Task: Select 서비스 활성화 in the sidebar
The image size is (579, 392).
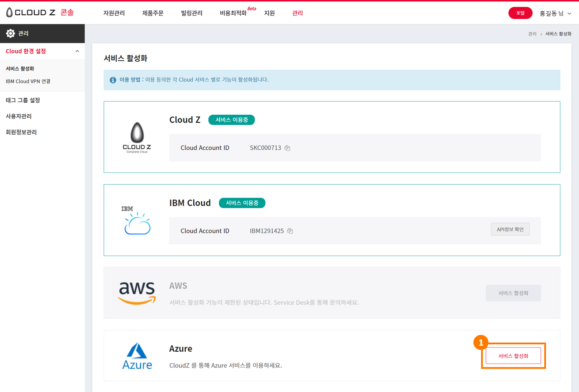Action: 20,69
